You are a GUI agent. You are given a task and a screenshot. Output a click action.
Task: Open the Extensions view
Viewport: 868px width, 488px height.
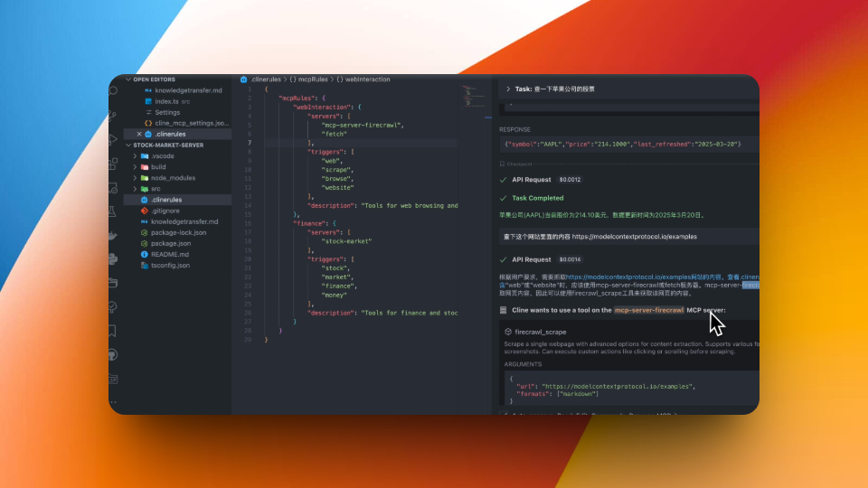click(x=114, y=164)
